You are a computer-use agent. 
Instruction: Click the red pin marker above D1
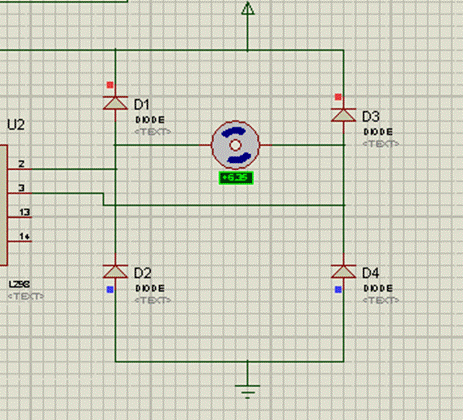pos(110,85)
